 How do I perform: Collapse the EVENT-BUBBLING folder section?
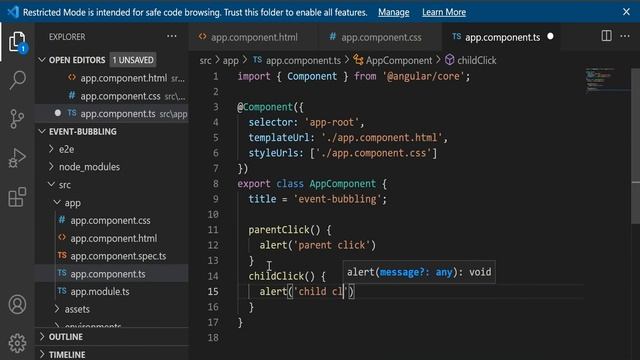pos(42,131)
